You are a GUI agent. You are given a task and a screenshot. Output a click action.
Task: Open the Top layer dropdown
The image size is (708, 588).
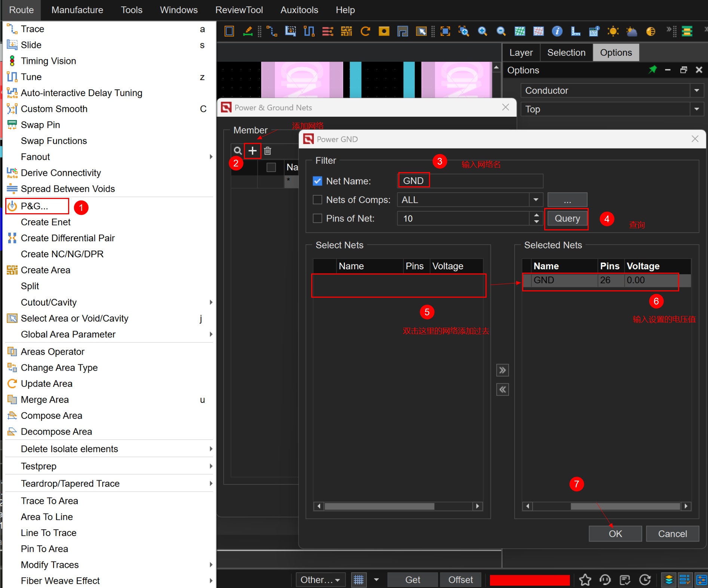(x=696, y=109)
